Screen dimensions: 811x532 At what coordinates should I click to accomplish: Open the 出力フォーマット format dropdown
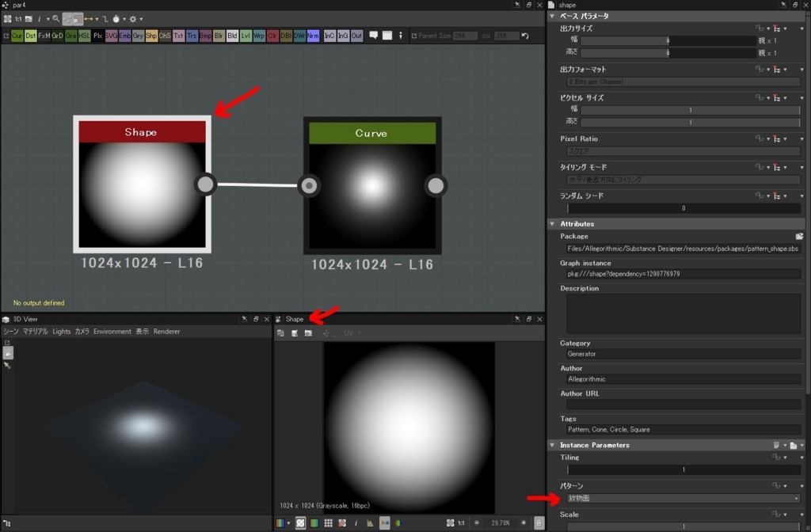tap(683, 82)
